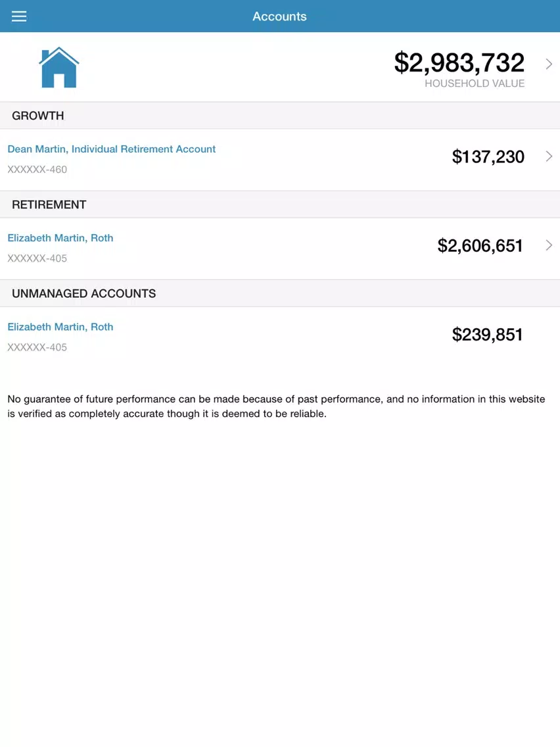Tap account number XXXXXX-460
560x747 pixels.
pyautogui.click(x=37, y=170)
